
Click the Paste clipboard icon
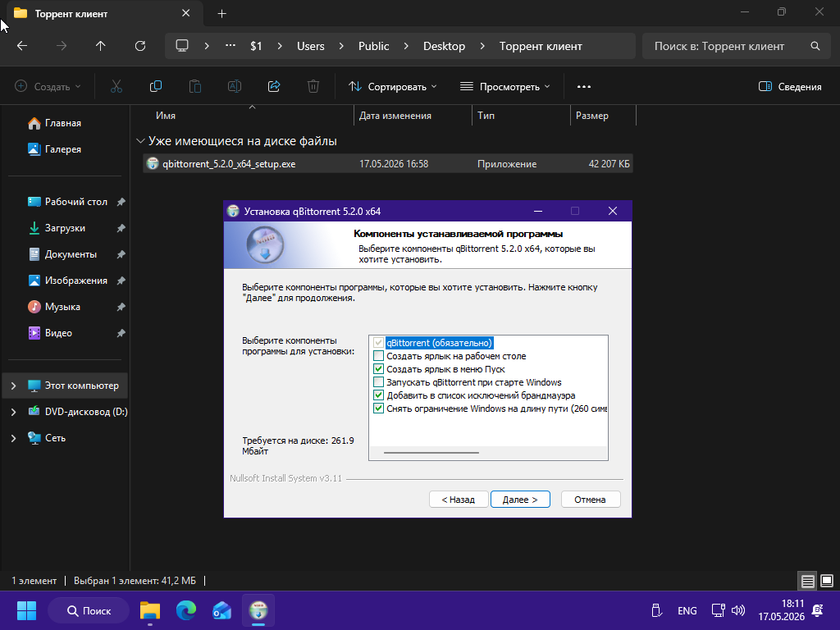[195, 86]
